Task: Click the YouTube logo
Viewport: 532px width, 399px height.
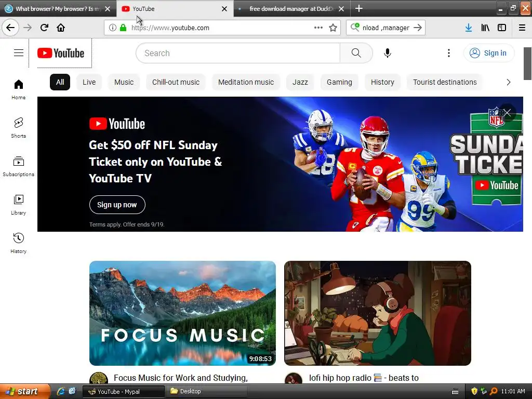Action: 61,53
